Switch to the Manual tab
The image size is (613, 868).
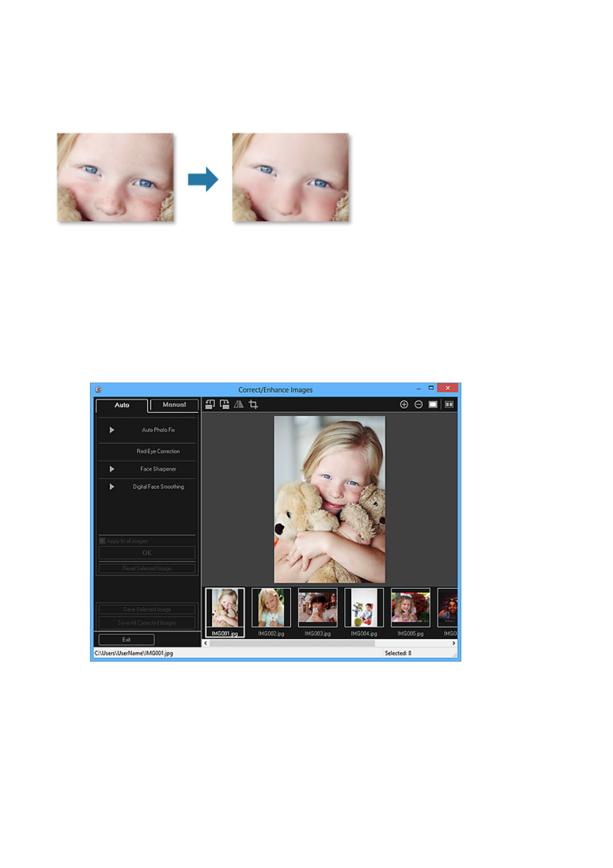click(174, 405)
